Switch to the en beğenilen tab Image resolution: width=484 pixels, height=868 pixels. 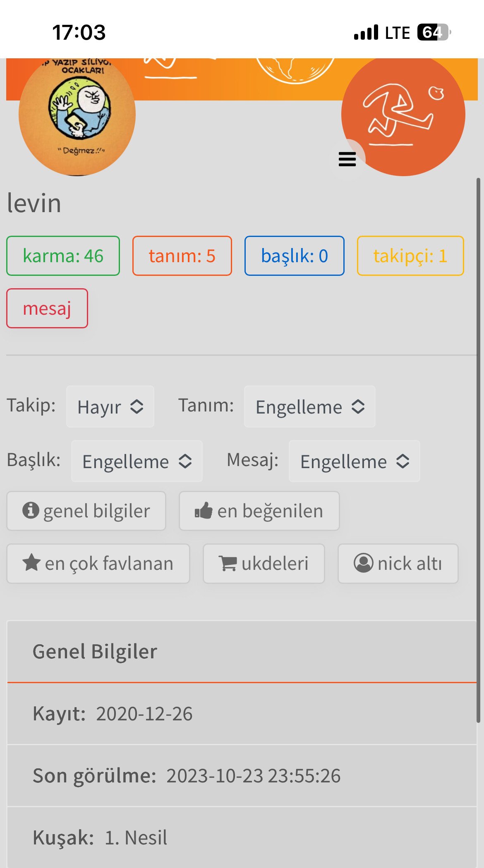pyautogui.click(x=259, y=511)
